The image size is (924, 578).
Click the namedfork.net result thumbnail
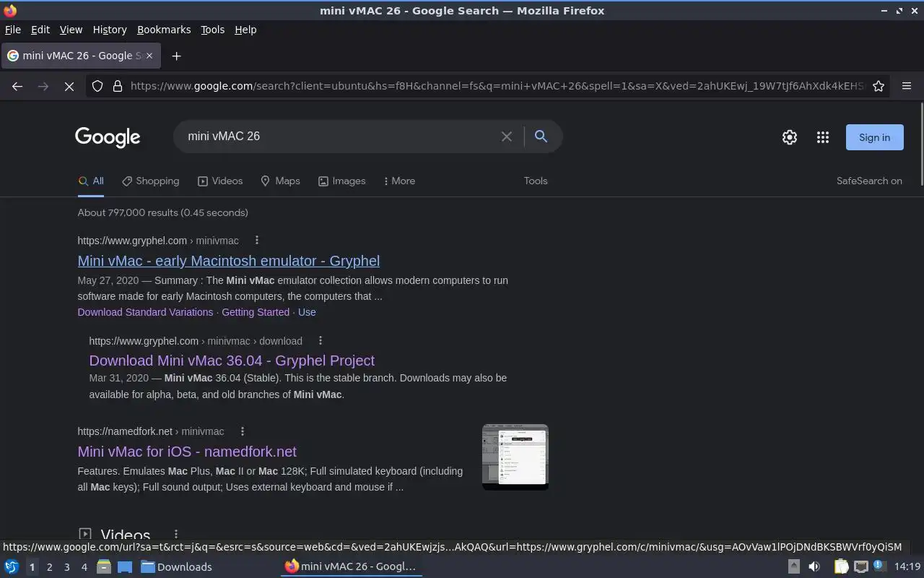[515, 457]
